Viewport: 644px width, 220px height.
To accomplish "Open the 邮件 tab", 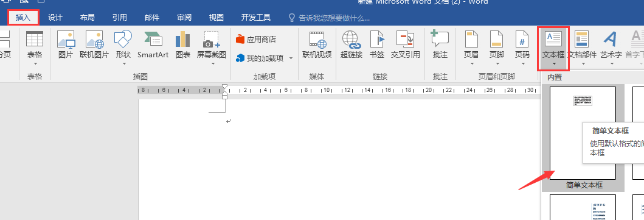I will [x=152, y=17].
